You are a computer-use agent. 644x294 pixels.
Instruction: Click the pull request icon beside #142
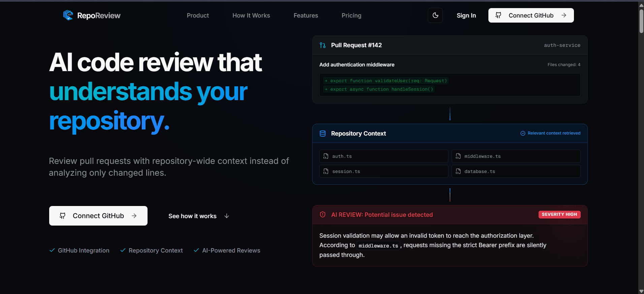pos(323,45)
